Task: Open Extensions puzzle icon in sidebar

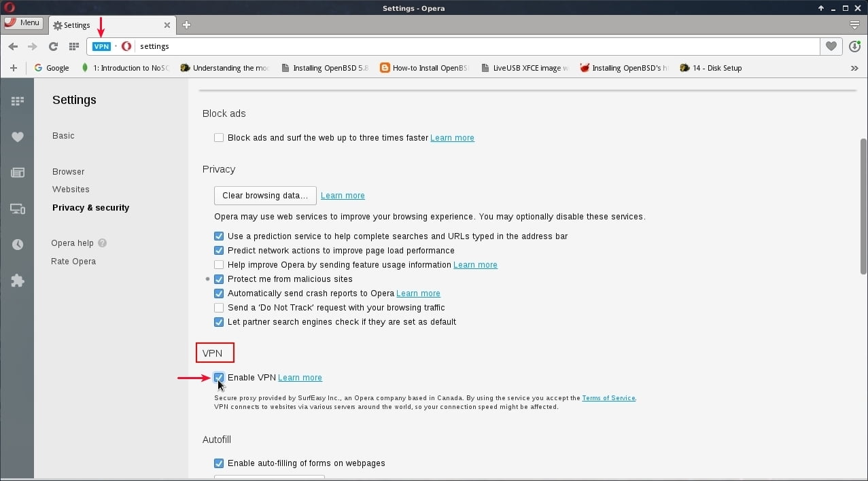Action: 18,281
